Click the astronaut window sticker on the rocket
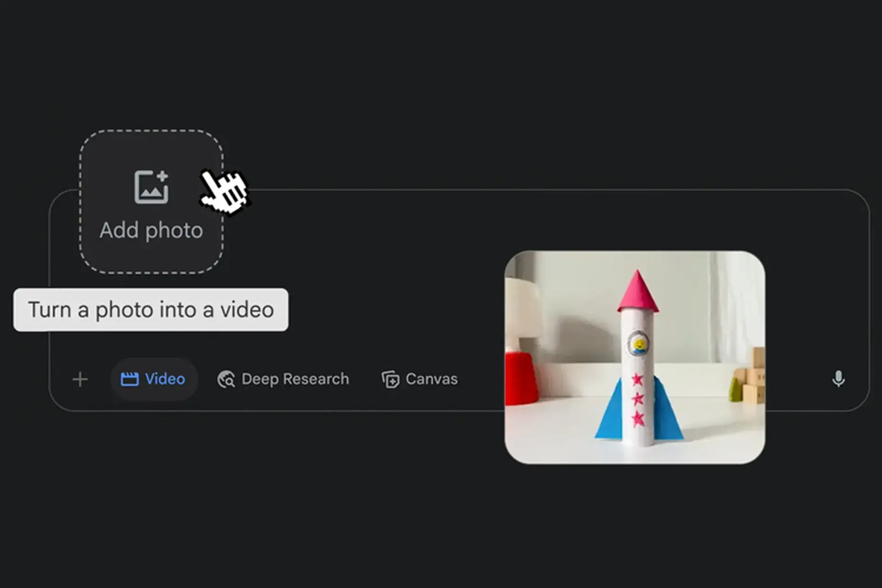The width and height of the screenshot is (882, 588). pos(638,344)
